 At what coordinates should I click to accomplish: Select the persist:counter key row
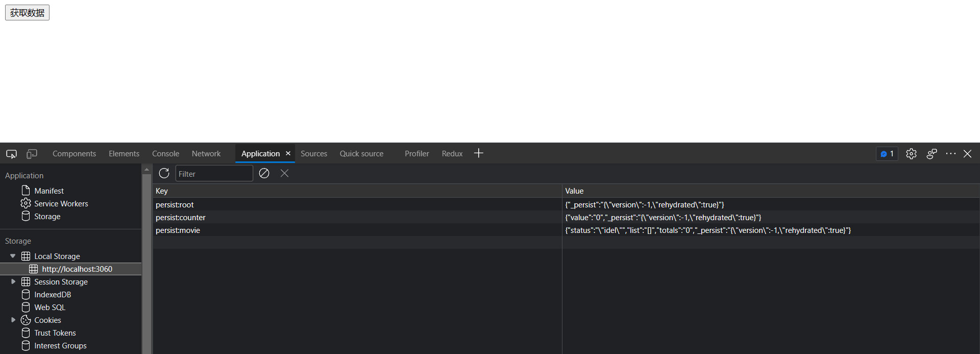click(357, 217)
